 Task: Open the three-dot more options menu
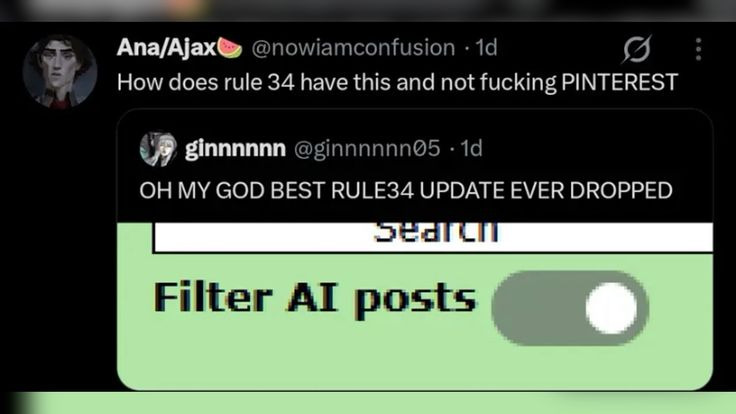698,49
